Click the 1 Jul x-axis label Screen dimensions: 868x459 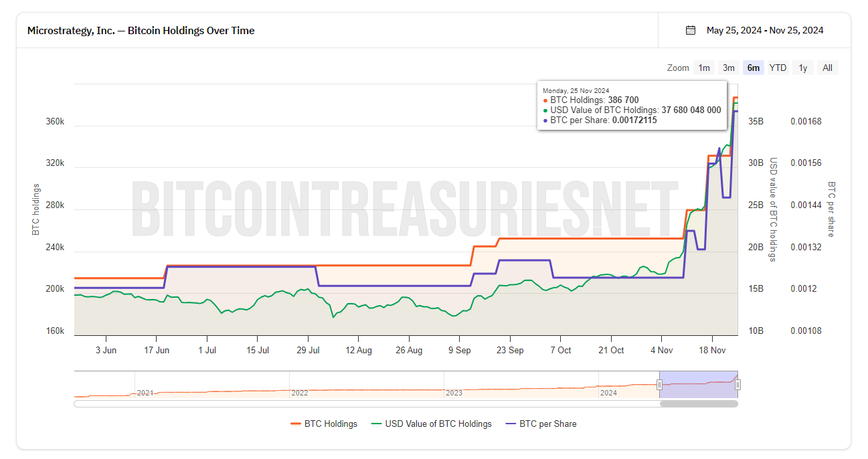pyautogui.click(x=207, y=350)
